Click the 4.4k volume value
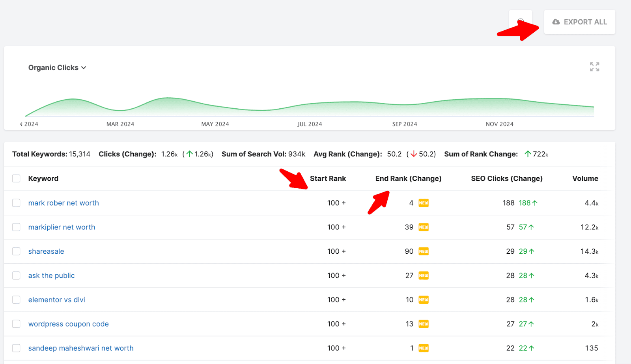 point(592,203)
